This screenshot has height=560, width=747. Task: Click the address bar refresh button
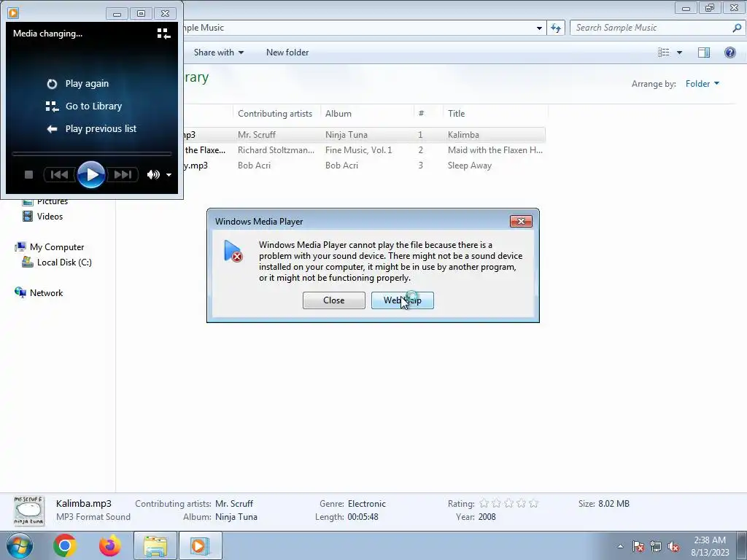pyautogui.click(x=556, y=28)
